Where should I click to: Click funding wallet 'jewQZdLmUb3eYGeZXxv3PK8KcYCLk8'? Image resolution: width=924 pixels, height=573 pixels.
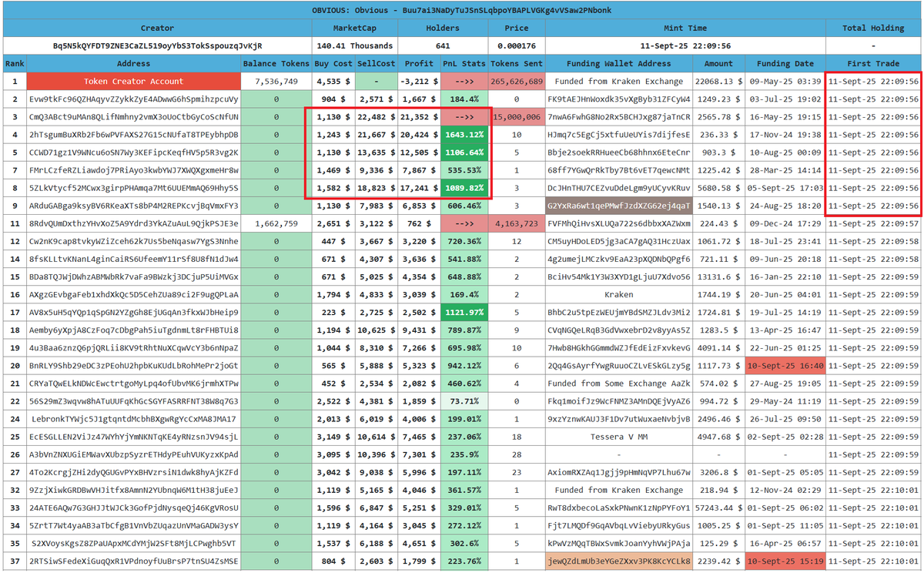(618, 561)
